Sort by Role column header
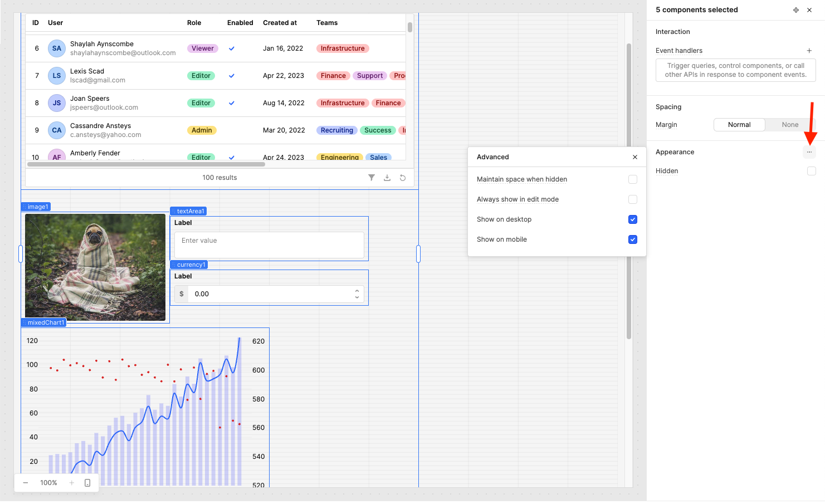Viewport: 825px width, 504px height. (x=194, y=23)
